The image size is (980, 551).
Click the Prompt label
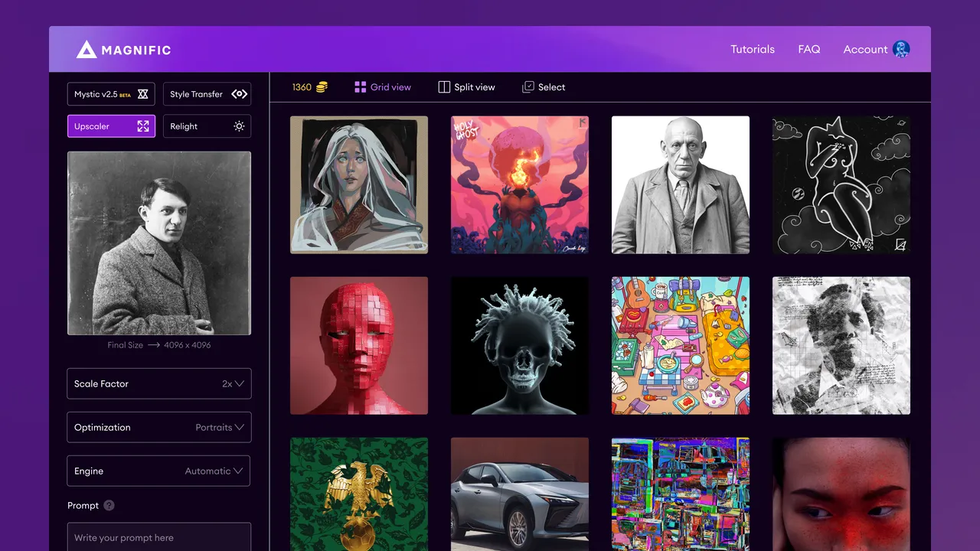pos(83,505)
